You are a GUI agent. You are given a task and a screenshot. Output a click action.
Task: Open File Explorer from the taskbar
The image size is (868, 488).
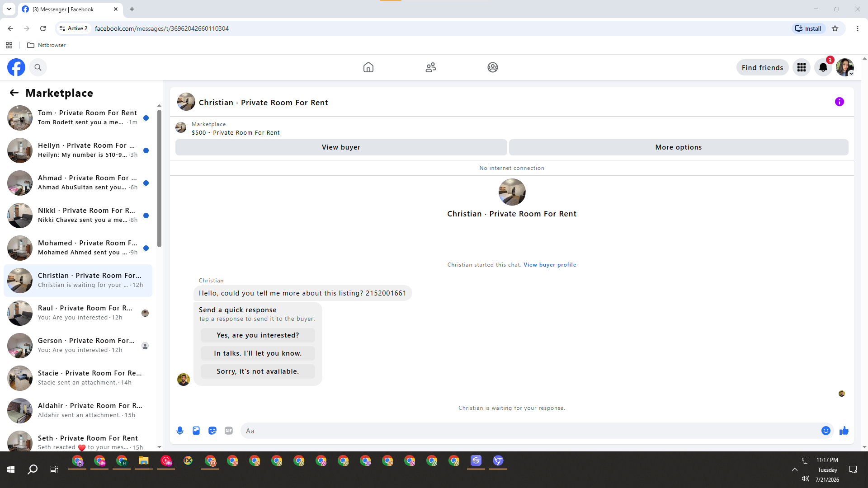pos(144,461)
